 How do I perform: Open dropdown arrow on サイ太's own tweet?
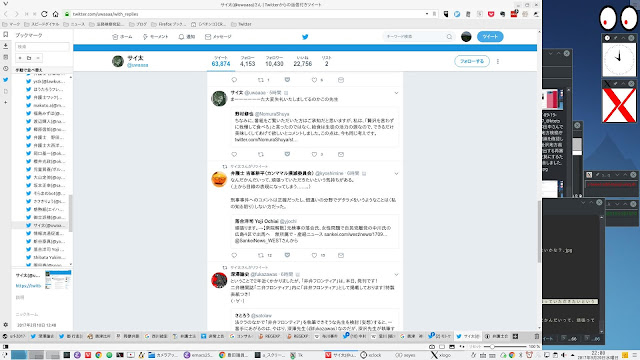[x=396, y=93]
